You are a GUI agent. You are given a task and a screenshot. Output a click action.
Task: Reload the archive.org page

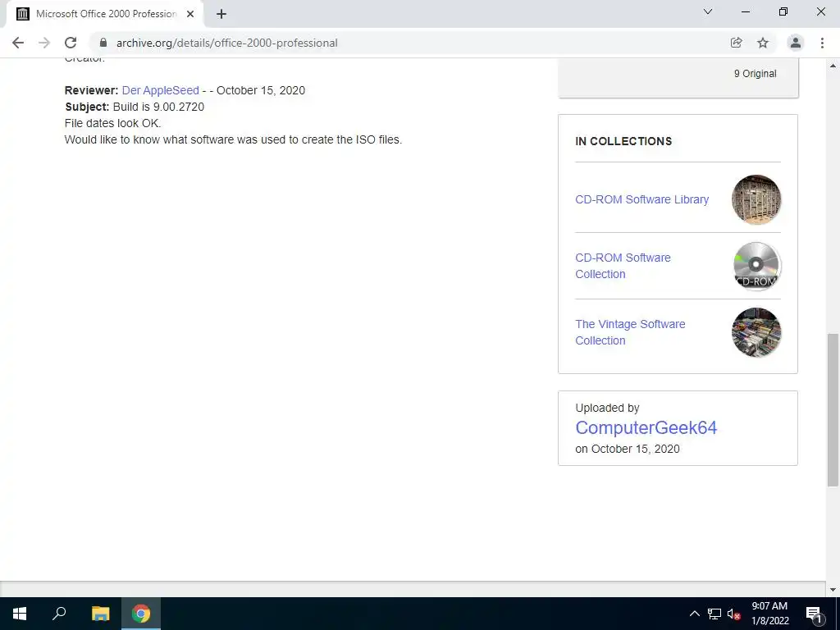pos(71,43)
